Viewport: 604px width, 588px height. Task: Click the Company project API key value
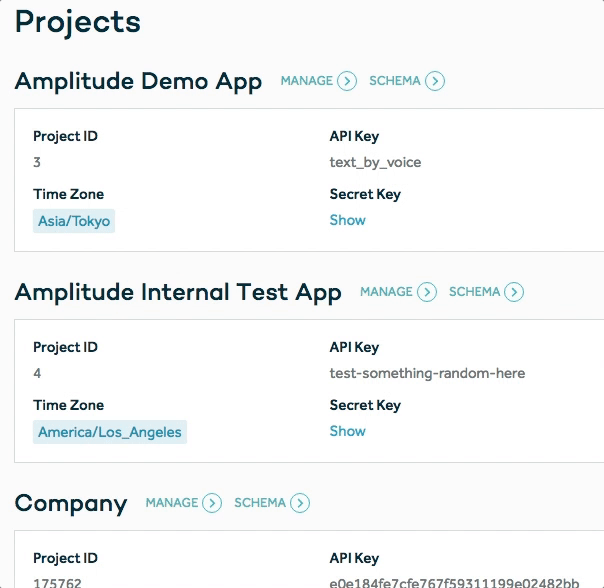click(x=454, y=583)
